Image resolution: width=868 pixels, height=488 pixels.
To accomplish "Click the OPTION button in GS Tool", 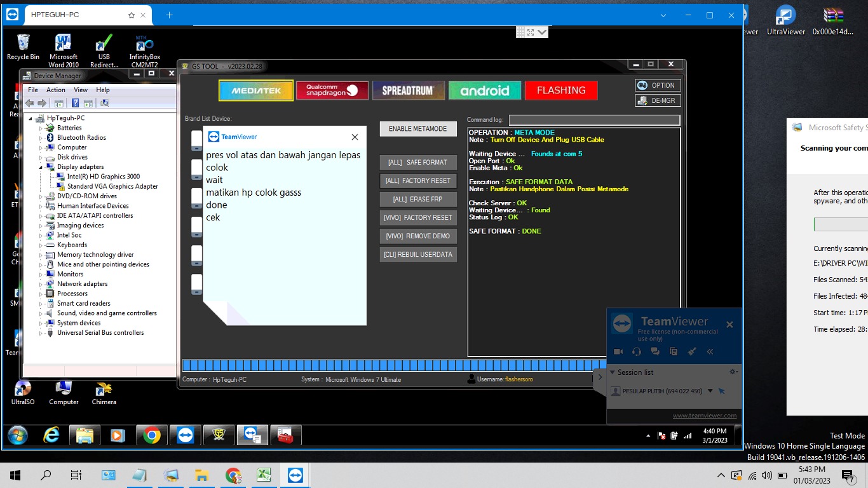I will (658, 85).
